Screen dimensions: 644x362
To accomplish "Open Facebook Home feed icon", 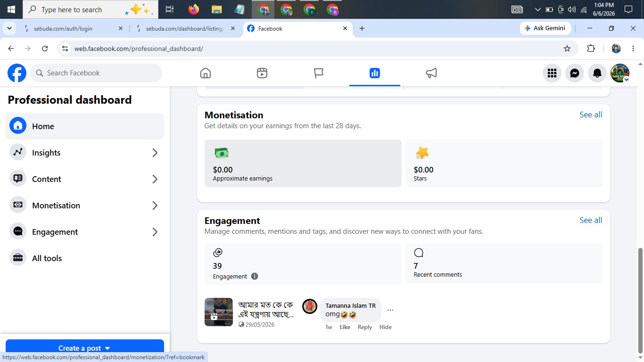I will pyautogui.click(x=205, y=73).
